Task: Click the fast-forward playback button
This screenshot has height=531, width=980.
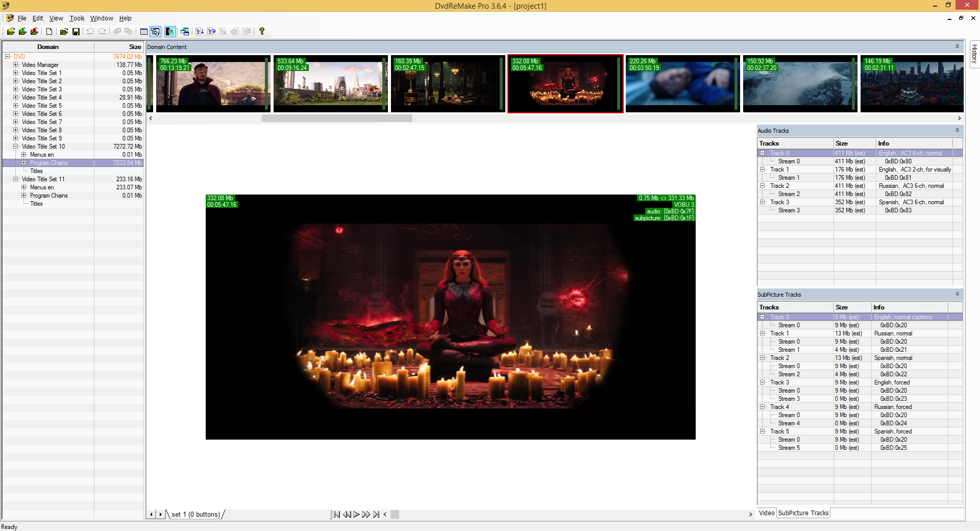Action: point(366,514)
